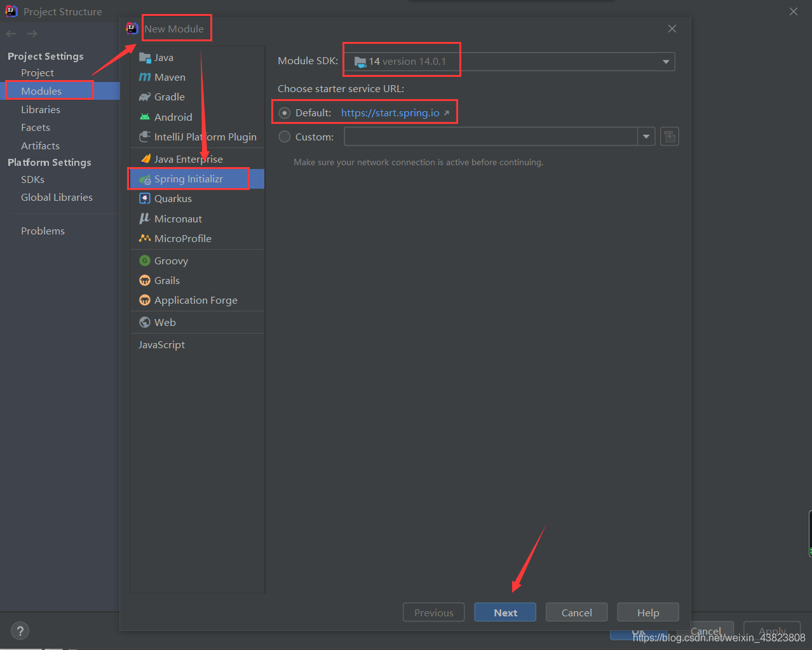Click the IntelliJ logo in New Module title
The height and width of the screenshot is (650, 812).
point(132,28)
